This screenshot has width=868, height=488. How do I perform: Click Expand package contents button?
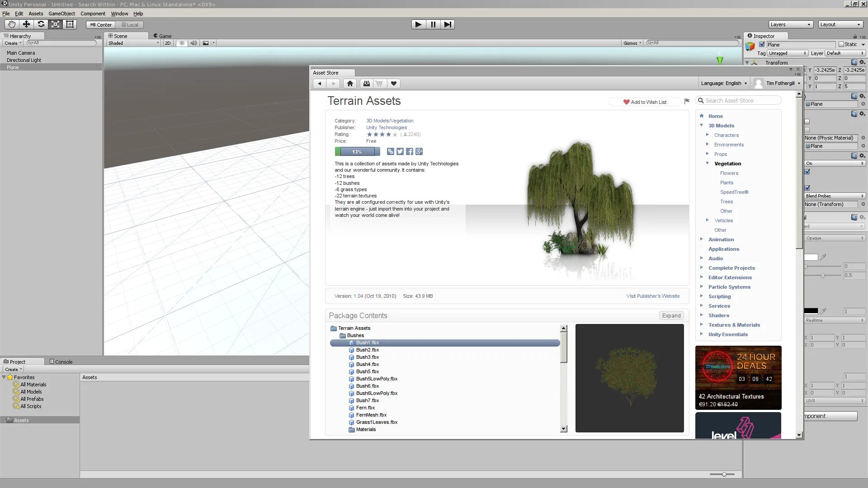(671, 315)
